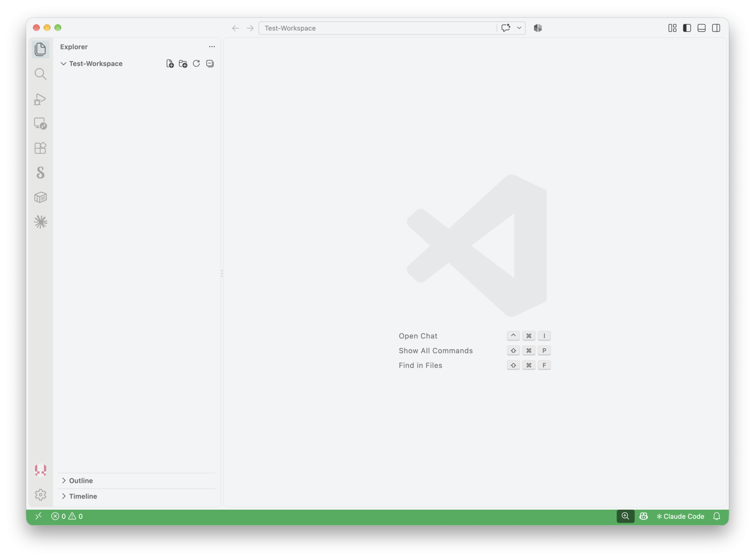This screenshot has width=755, height=560.
Task: Collapse all folders in Explorer
Action: click(210, 64)
